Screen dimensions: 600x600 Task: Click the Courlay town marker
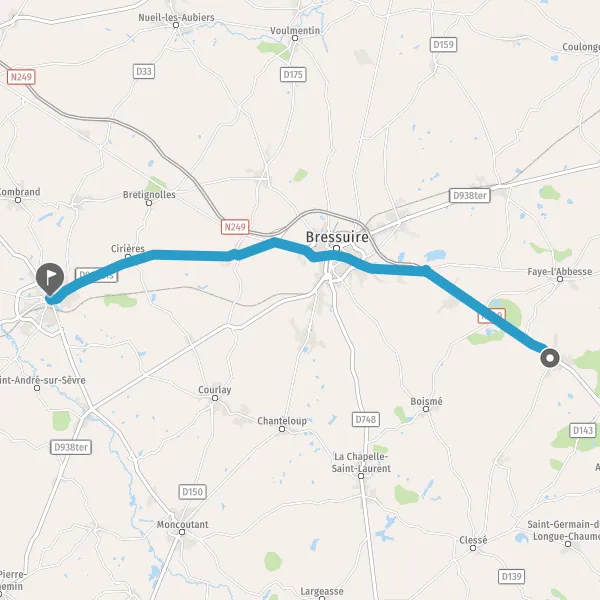(215, 398)
